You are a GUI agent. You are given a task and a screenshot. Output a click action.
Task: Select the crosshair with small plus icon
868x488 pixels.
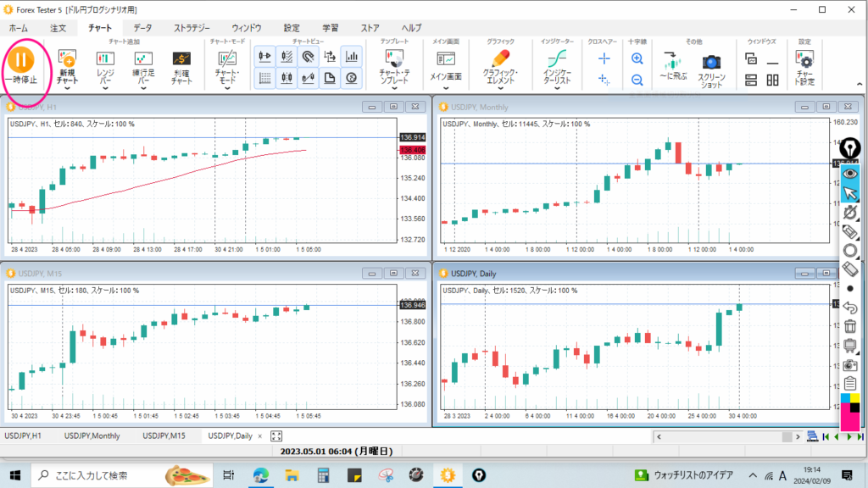[604, 80]
